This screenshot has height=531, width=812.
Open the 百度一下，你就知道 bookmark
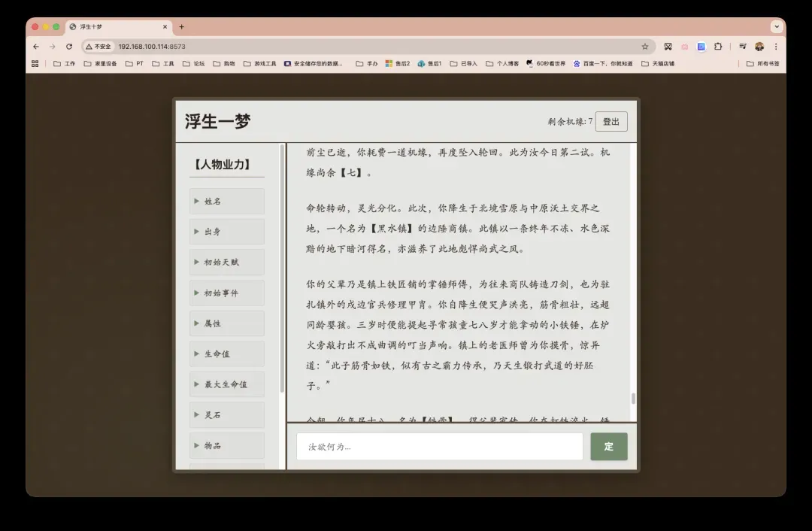coord(602,64)
